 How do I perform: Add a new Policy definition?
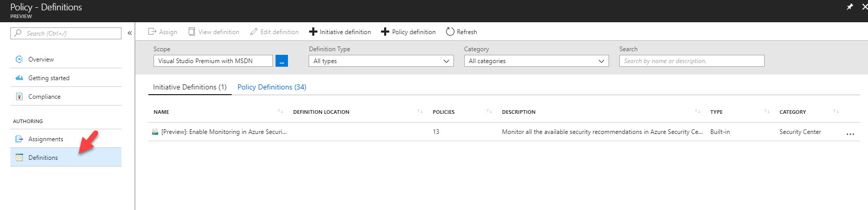(x=408, y=32)
